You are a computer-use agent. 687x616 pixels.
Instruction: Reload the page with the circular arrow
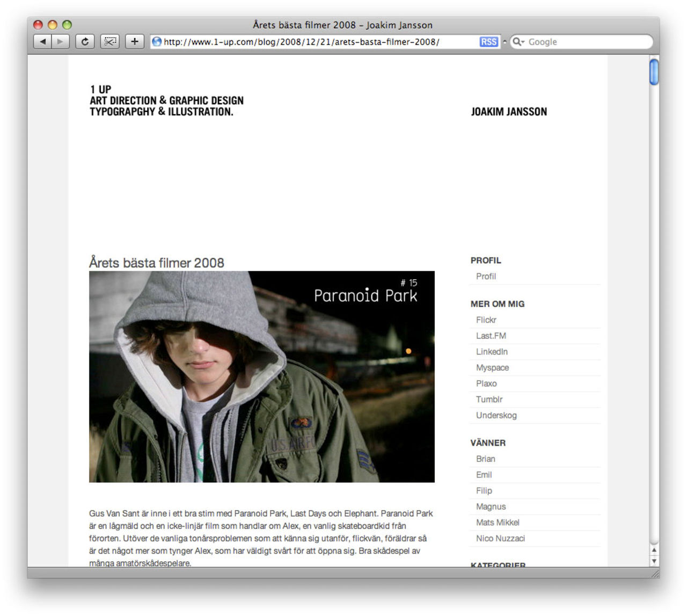(x=85, y=41)
